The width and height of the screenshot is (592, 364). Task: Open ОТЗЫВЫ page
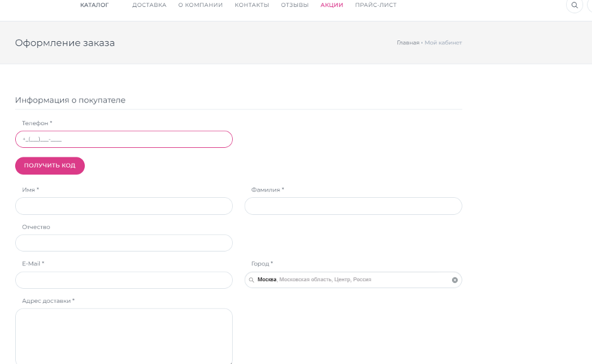click(295, 5)
